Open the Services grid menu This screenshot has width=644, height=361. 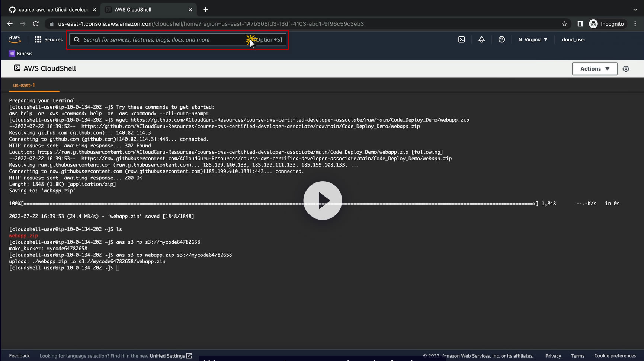tap(38, 39)
